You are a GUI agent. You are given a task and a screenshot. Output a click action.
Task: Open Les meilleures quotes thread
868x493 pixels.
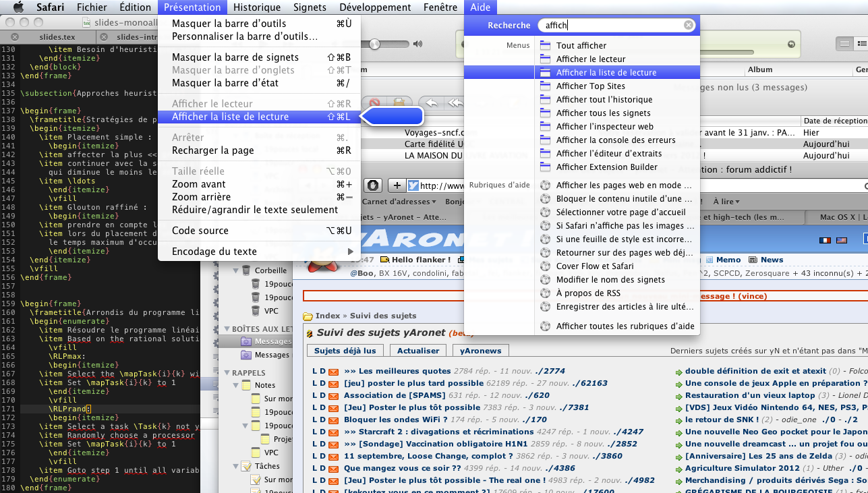397,371
